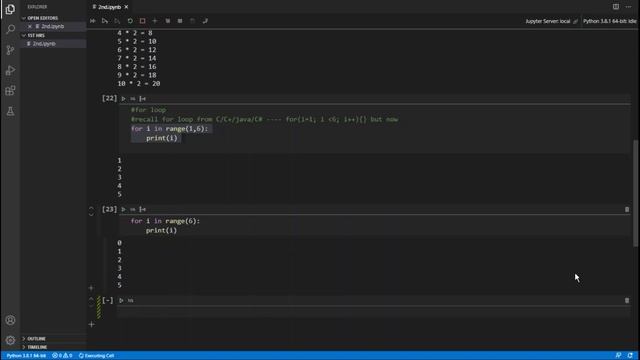Click the Explorer panel title
This screenshot has width=640, height=360.
coord(37,7)
